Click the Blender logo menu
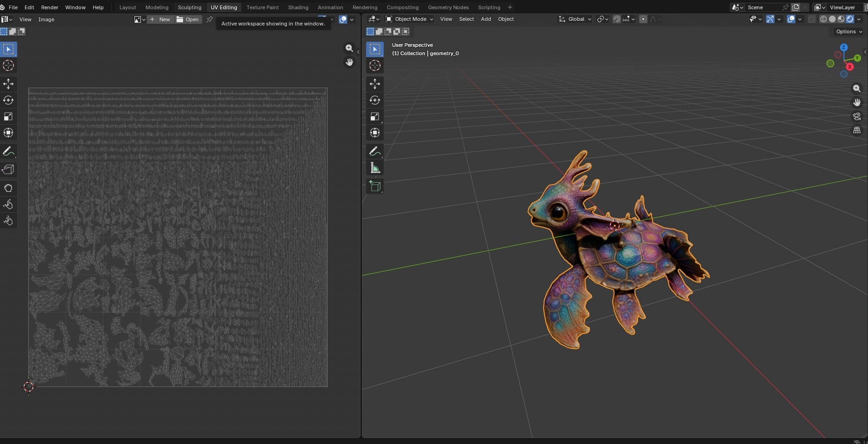Image resolution: width=868 pixels, height=444 pixels. point(3,7)
